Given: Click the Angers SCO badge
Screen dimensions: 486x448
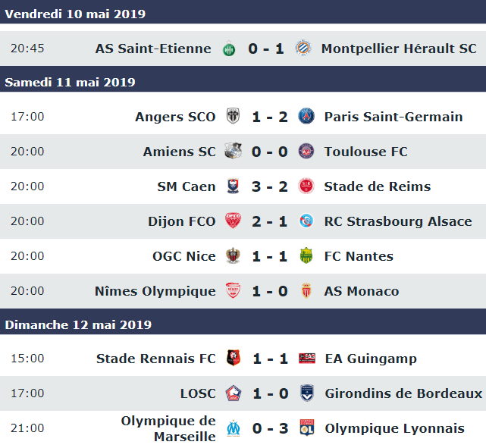Looking at the screenshot, I should pos(233,116).
